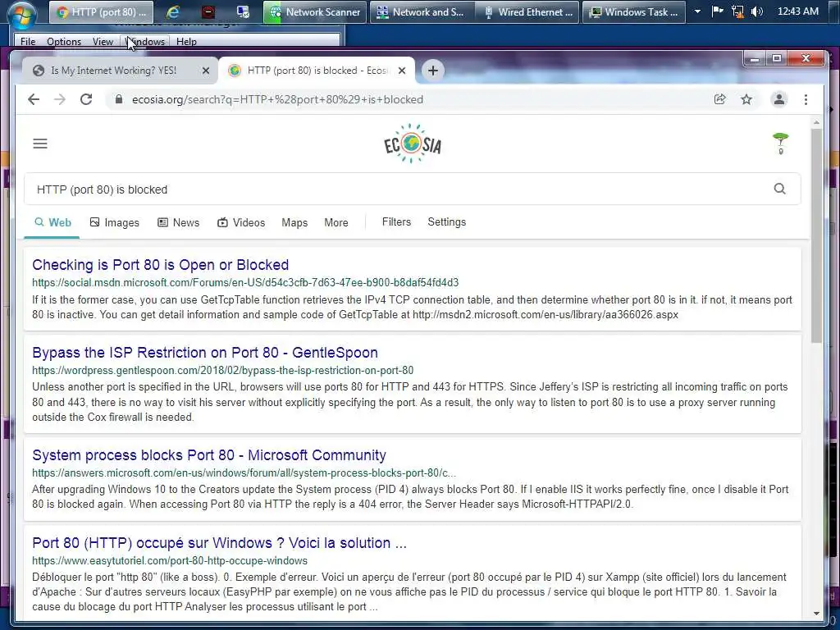Viewport: 840px width, 630px height.
Task: Open System process blocks Port 80 result
Action: 209,454
